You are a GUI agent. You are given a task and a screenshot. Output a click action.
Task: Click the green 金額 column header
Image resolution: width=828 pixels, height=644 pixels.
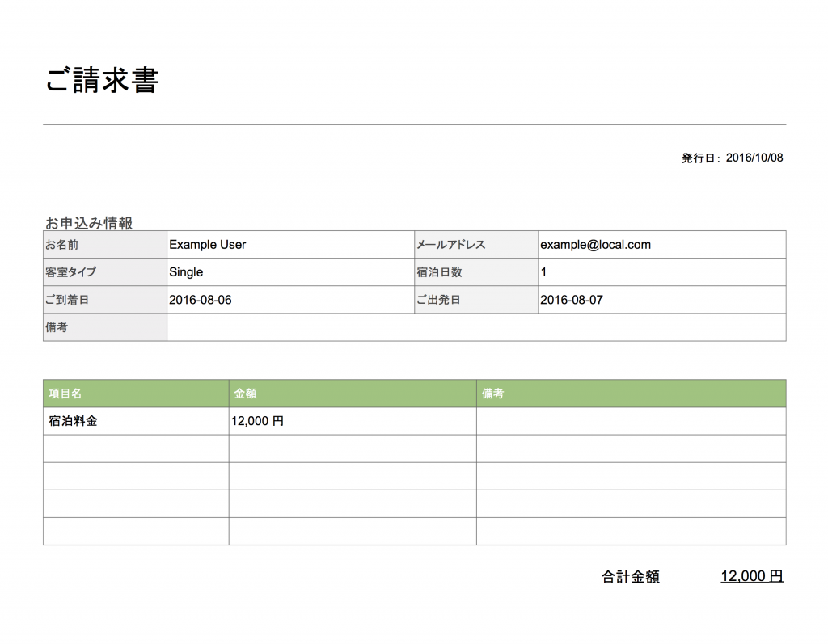[245, 394]
